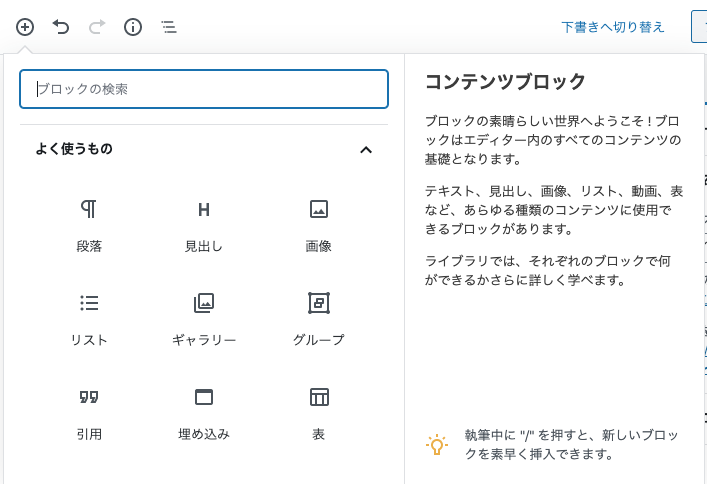Click the undo arrow in toolbar

[61, 27]
